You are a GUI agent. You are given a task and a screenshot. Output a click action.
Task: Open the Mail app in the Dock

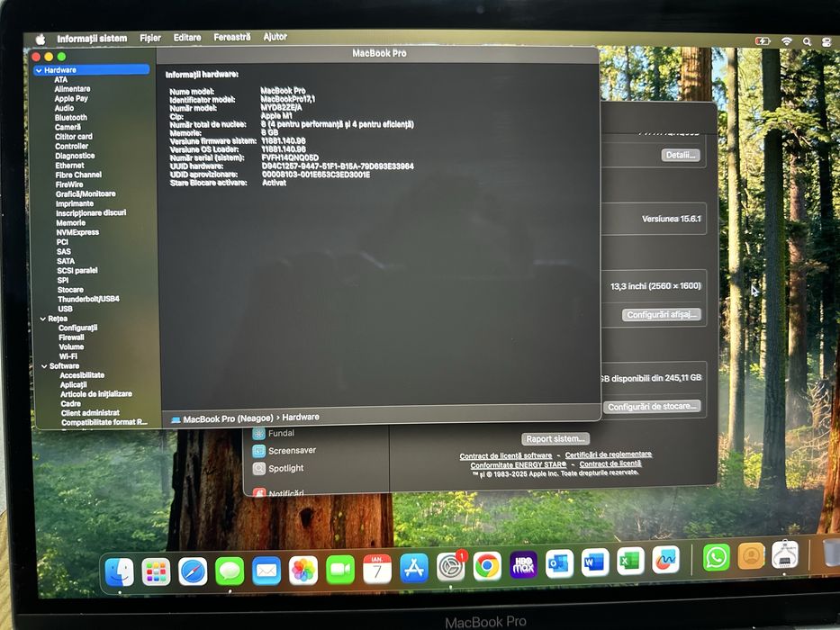click(266, 571)
